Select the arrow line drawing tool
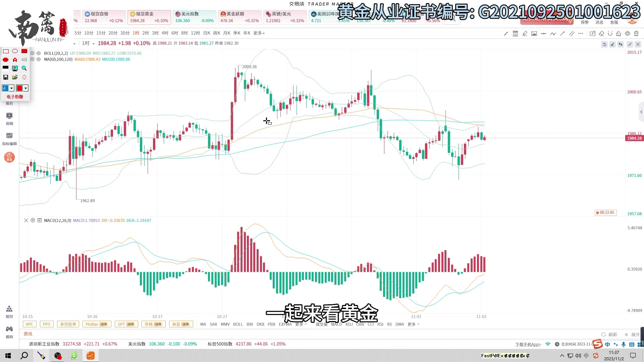The image size is (644, 362). point(562,34)
